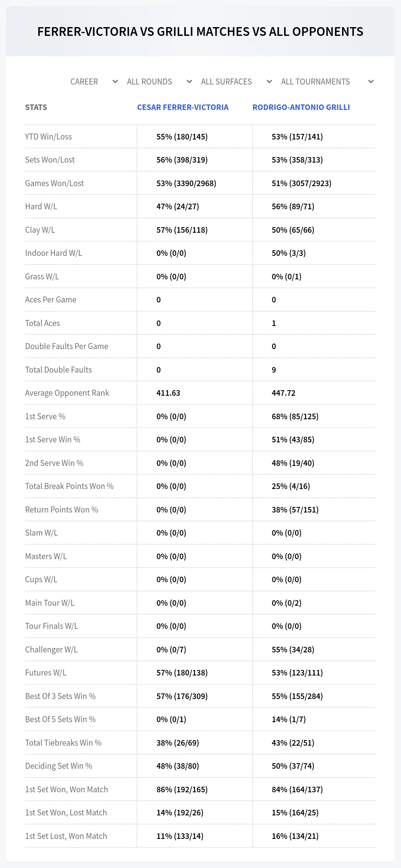Open the ALL TOURNAMENTS filter
This screenshot has width=401, height=868.
(x=327, y=82)
